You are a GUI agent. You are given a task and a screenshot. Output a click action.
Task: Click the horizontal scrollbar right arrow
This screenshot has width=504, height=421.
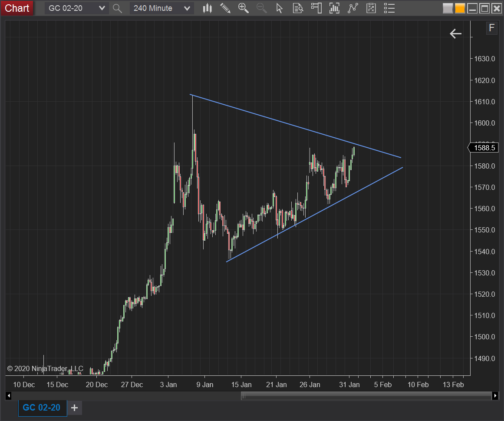click(x=495, y=396)
